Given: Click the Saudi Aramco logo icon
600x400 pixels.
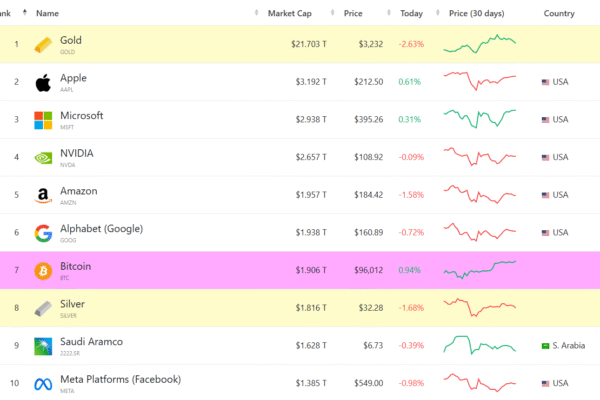Looking at the screenshot, I should tap(43, 346).
